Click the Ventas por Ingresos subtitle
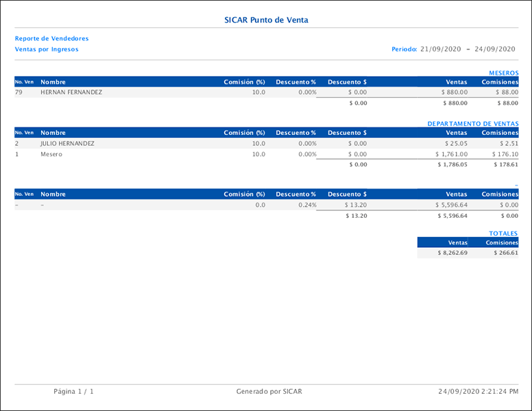The height and width of the screenshot is (411, 532). click(47, 49)
